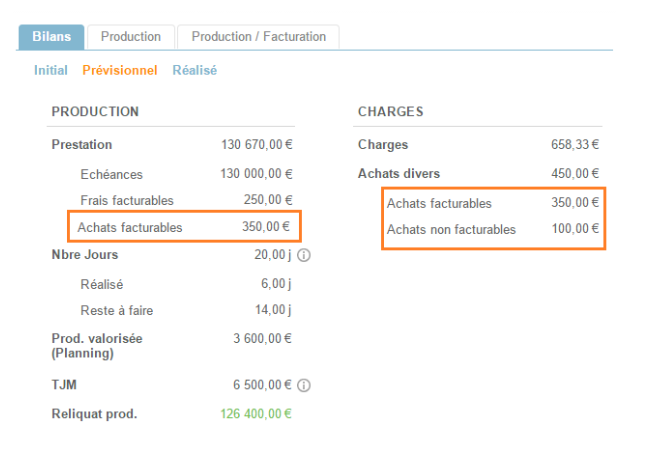Screen dimensions: 646x471
Task: Click the info icon next to TJM
Action: tap(304, 385)
